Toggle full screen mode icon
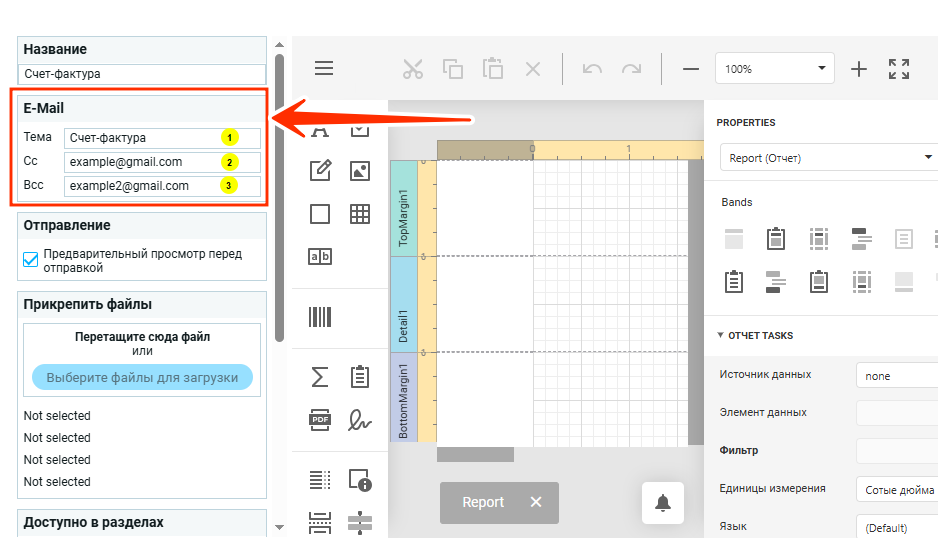Viewport: 938px width, 538px height. pos(899,69)
